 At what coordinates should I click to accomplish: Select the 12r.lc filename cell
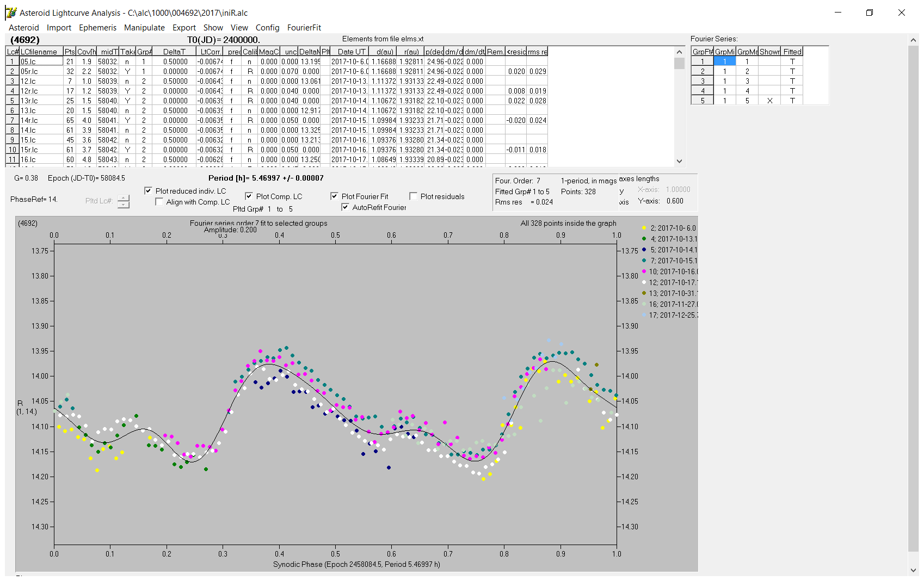(41, 91)
